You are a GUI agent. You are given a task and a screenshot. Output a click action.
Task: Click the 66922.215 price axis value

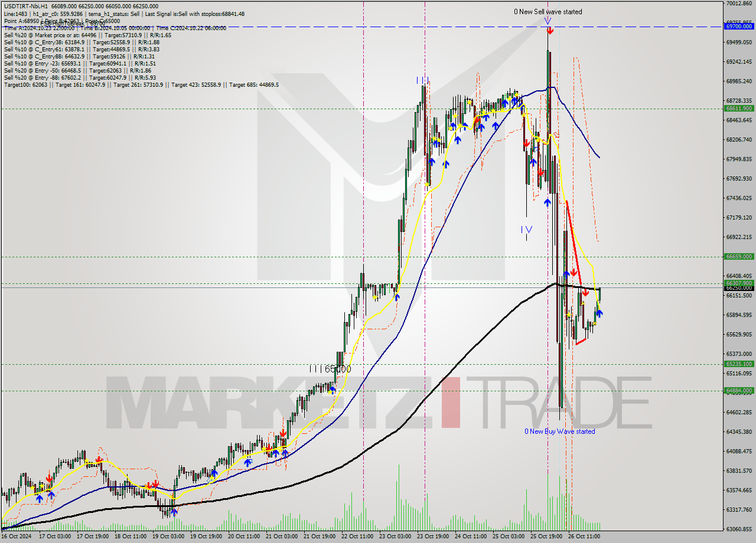(739, 237)
